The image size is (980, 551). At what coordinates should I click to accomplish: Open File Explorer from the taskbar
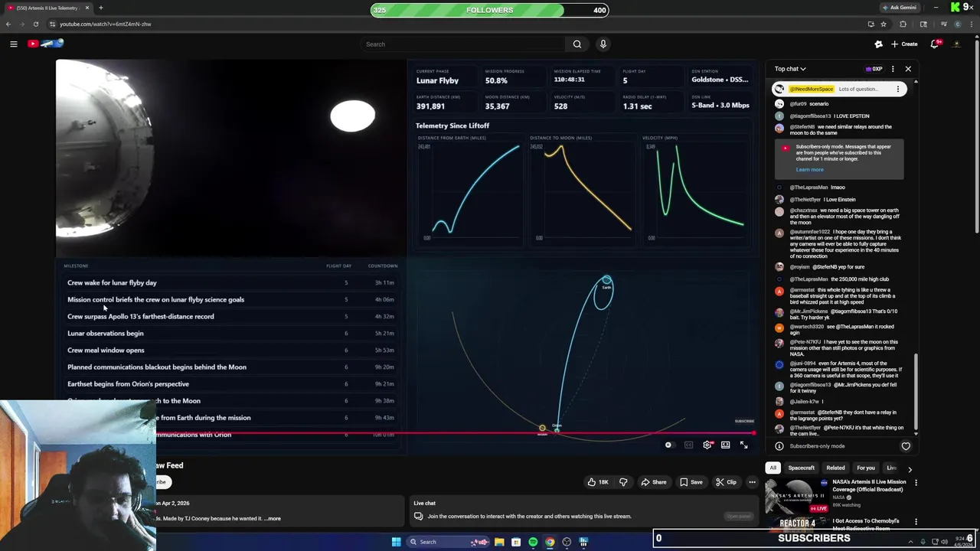tap(499, 542)
